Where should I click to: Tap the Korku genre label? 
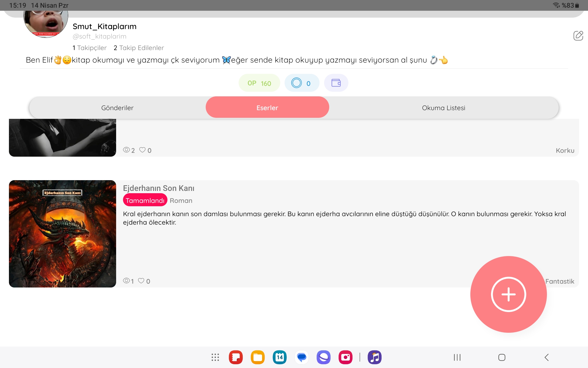tap(565, 150)
